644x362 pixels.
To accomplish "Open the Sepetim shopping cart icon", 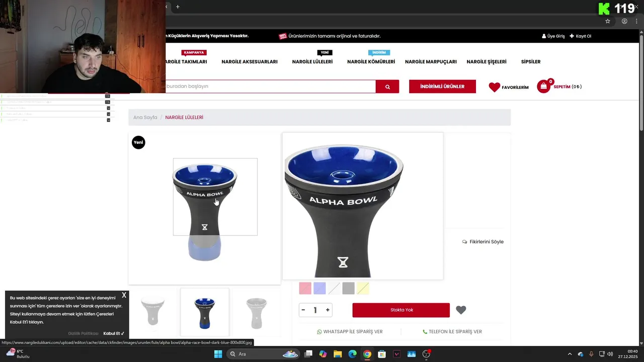I will pos(544,86).
